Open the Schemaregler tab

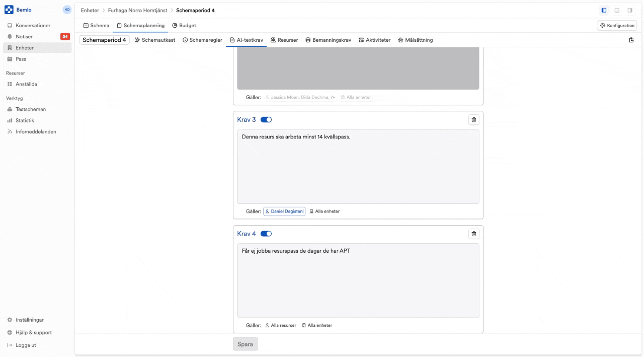point(202,40)
